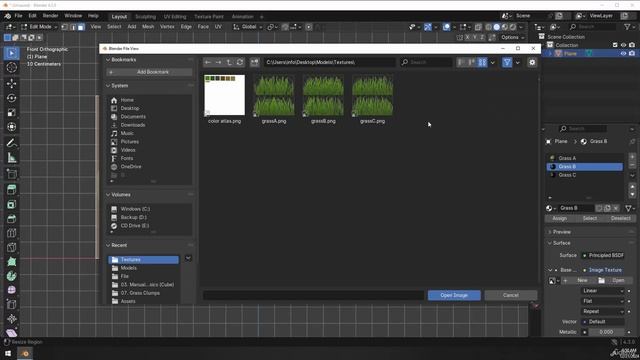Toggle Collection visibility eye in outliner
Screen dimensions: 640x360
click(623, 45)
